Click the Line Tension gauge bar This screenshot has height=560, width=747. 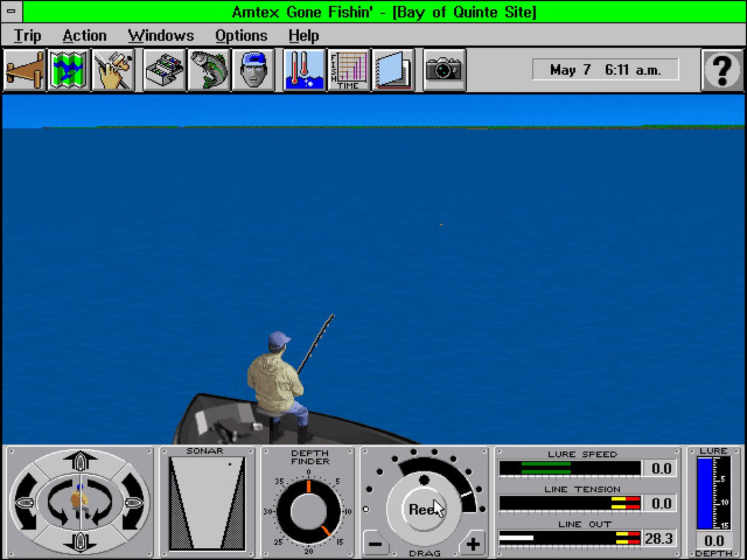click(x=570, y=503)
